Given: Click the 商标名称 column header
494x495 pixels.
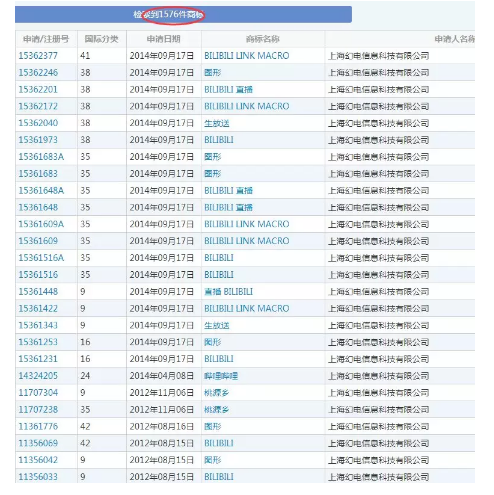Looking at the screenshot, I should (263, 39).
